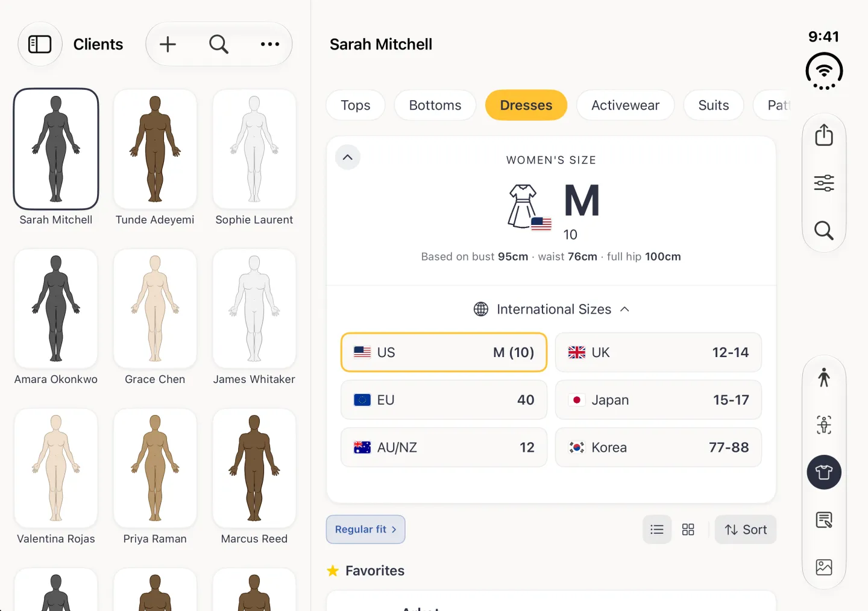Image resolution: width=868 pixels, height=611 pixels.
Task: Search clients with magnifier icon
Action: 218,44
